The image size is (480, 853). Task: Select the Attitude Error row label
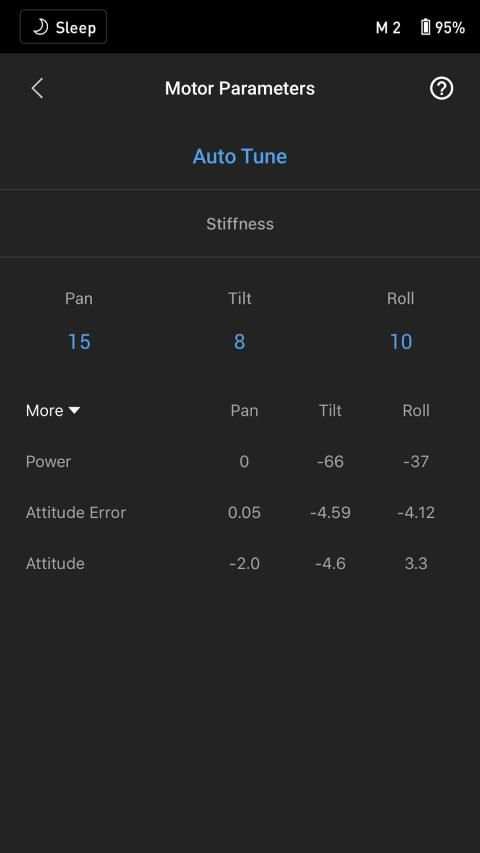coord(76,512)
